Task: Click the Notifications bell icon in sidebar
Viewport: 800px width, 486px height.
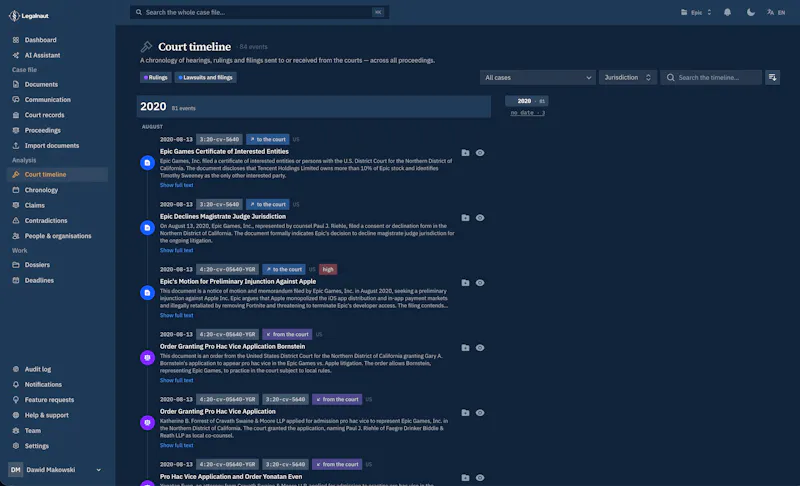Action: click(16, 384)
